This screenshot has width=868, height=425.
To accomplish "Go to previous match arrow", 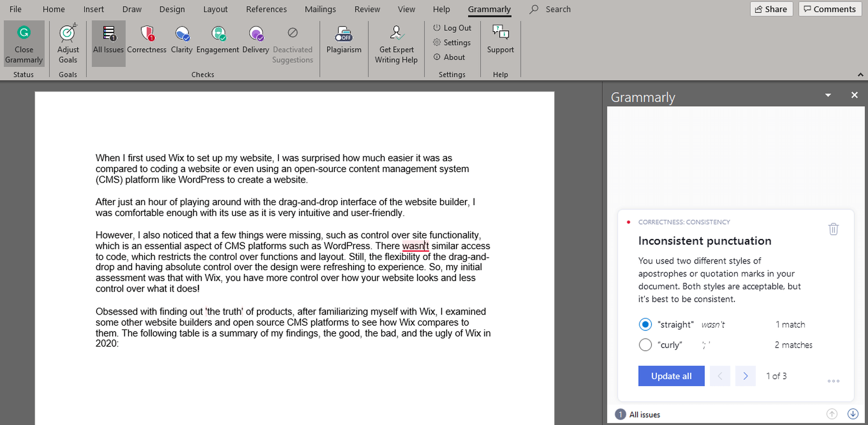I will point(720,376).
